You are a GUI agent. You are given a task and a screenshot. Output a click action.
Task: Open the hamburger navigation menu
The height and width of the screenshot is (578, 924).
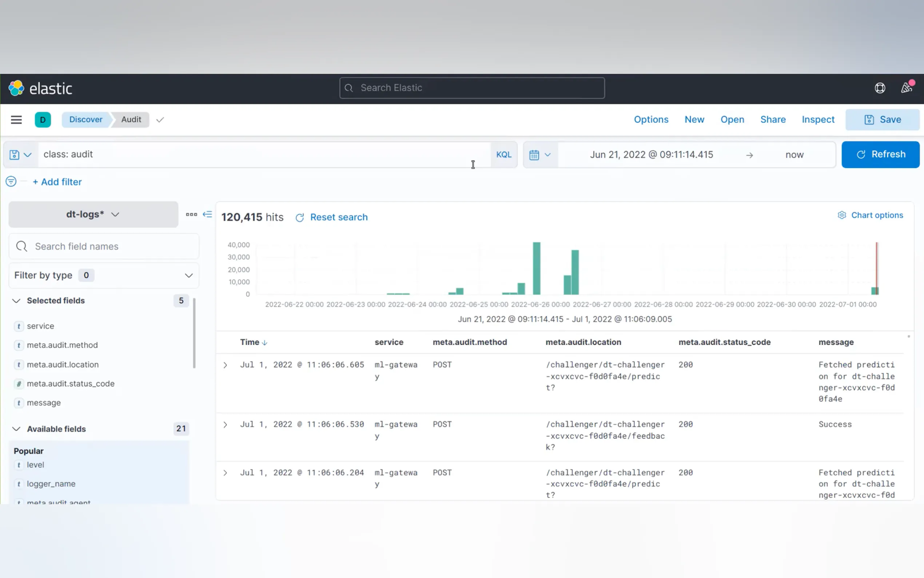pos(16,120)
